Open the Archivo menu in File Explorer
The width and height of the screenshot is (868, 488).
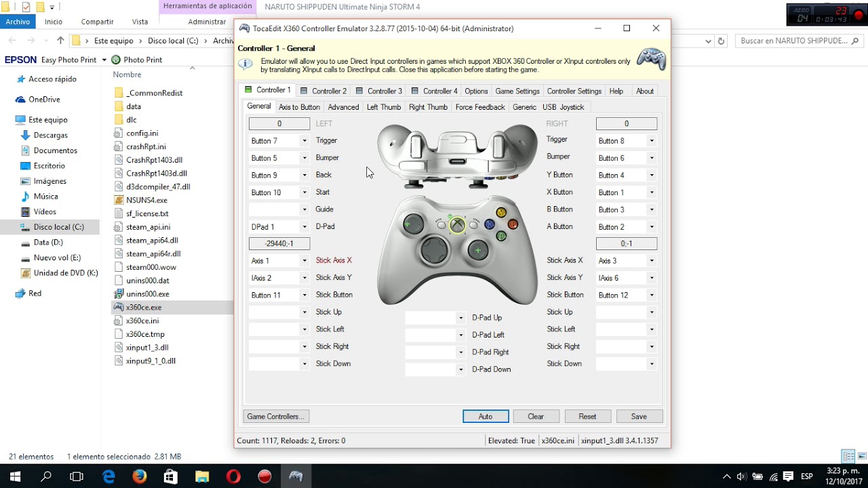18,22
